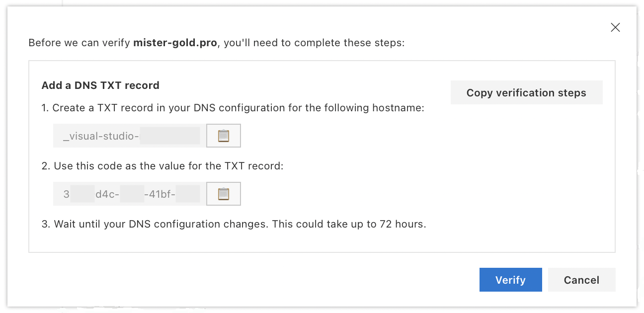
Task: Select the copy icon next to _visual-studio hostname
Action: click(x=223, y=135)
